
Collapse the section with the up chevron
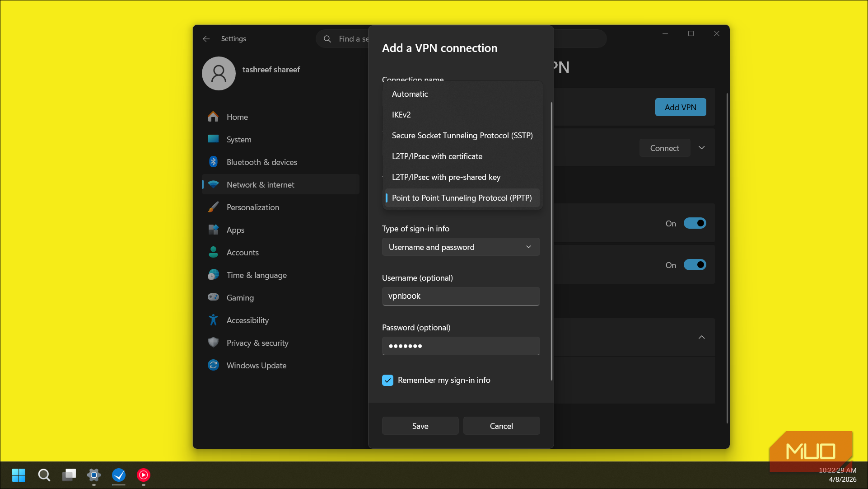point(702,338)
